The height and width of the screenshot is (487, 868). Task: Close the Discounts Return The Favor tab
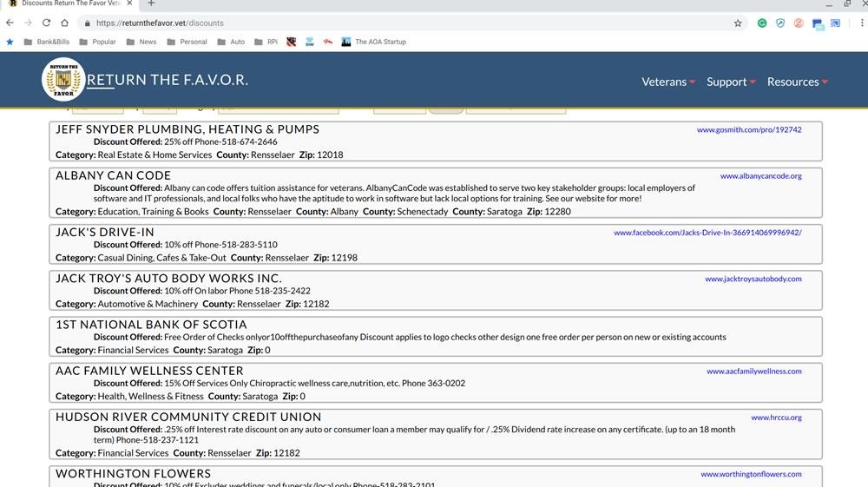click(x=129, y=3)
